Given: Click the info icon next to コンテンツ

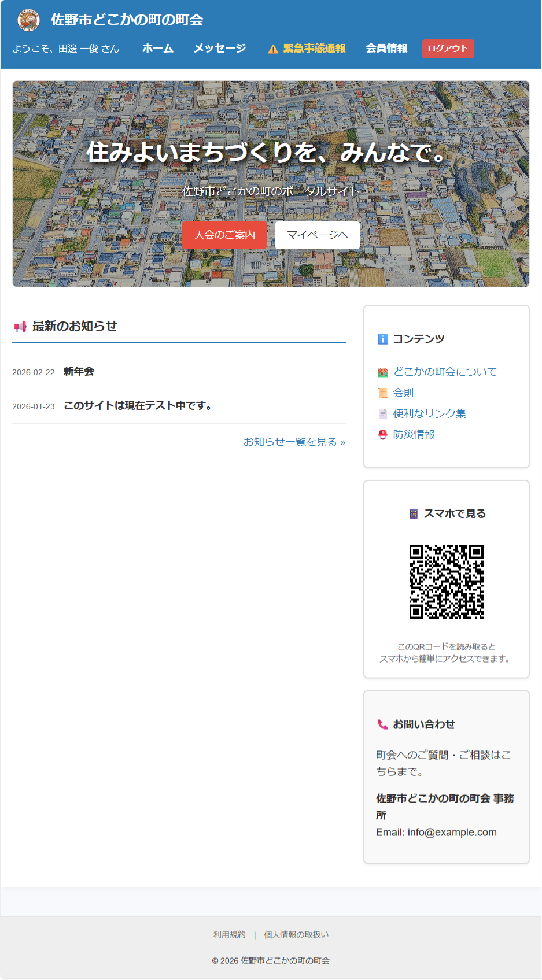Looking at the screenshot, I should (382, 339).
